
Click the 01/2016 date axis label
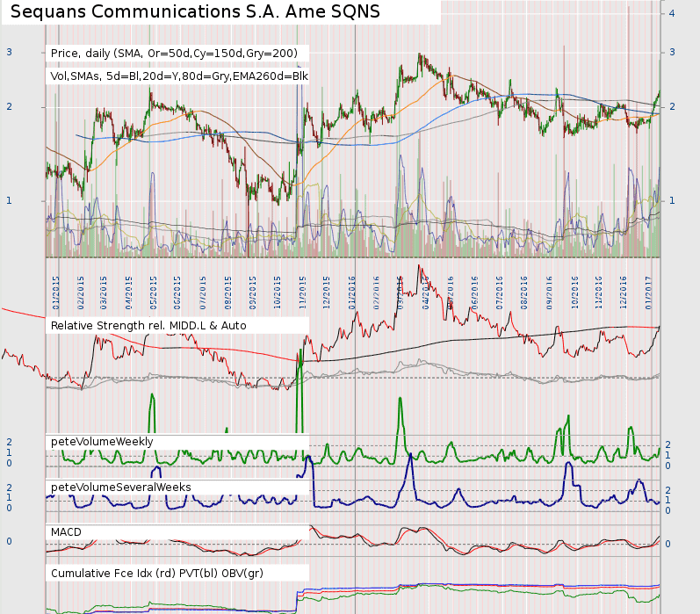coord(352,293)
